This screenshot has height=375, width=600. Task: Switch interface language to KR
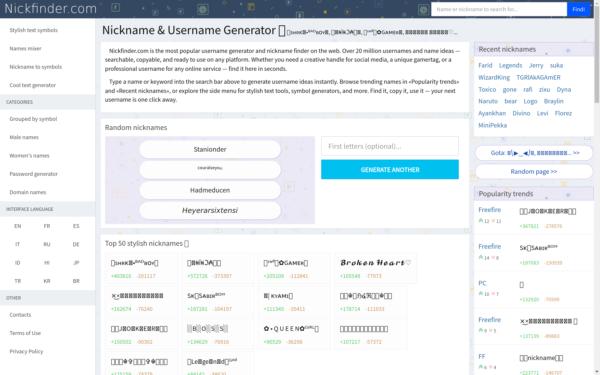click(x=47, y=281)
